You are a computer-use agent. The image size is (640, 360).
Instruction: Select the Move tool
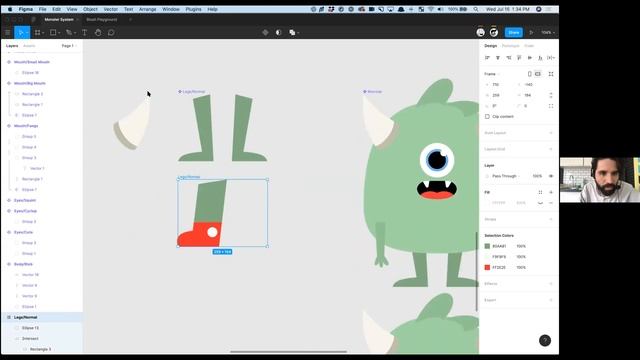click(20, 33)
